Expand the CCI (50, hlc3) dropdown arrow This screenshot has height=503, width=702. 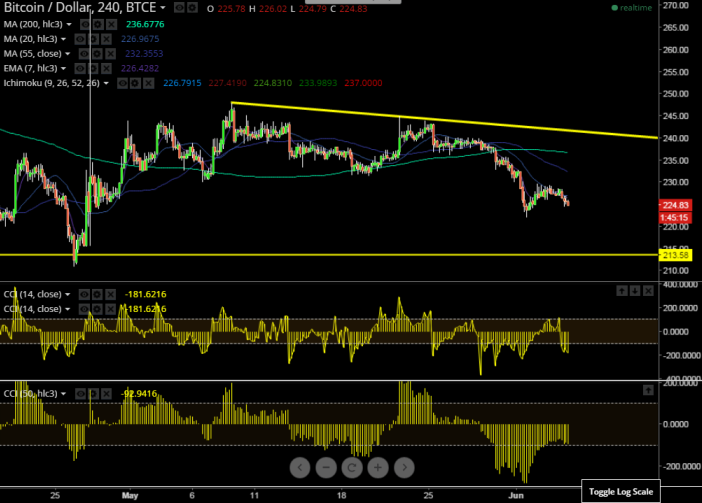63,394
